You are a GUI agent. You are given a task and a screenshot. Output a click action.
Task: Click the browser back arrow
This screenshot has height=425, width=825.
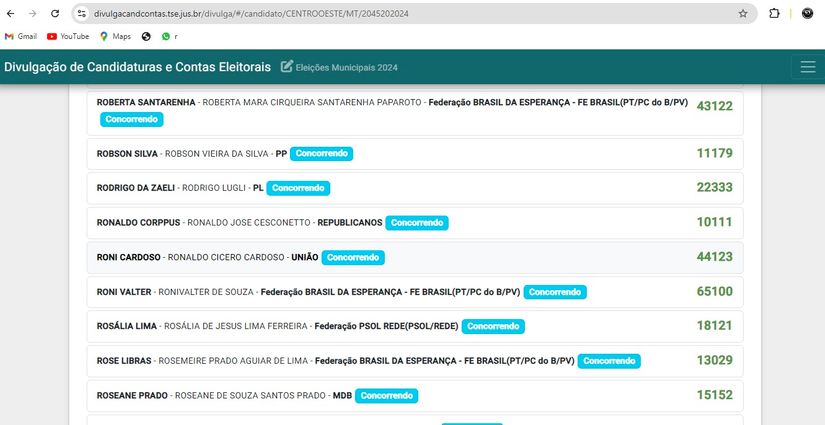click(x=11, y=14)
